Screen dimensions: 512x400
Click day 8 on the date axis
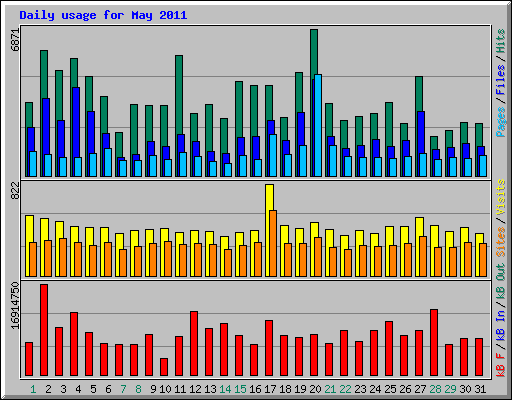pos(138,389)
